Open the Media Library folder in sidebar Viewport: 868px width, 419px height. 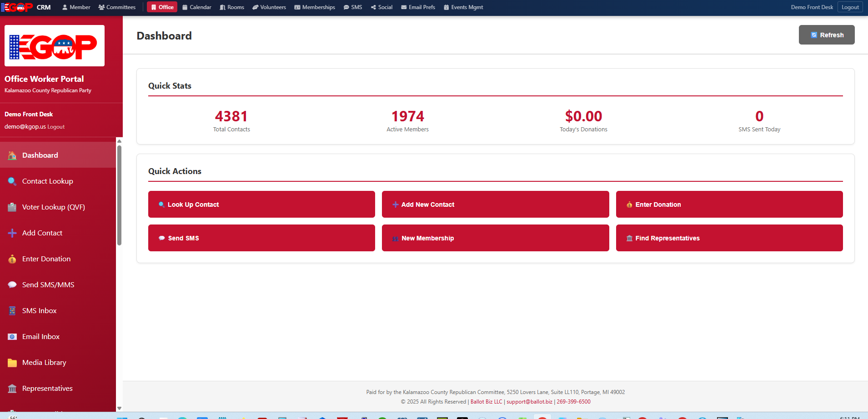[44, 362]
